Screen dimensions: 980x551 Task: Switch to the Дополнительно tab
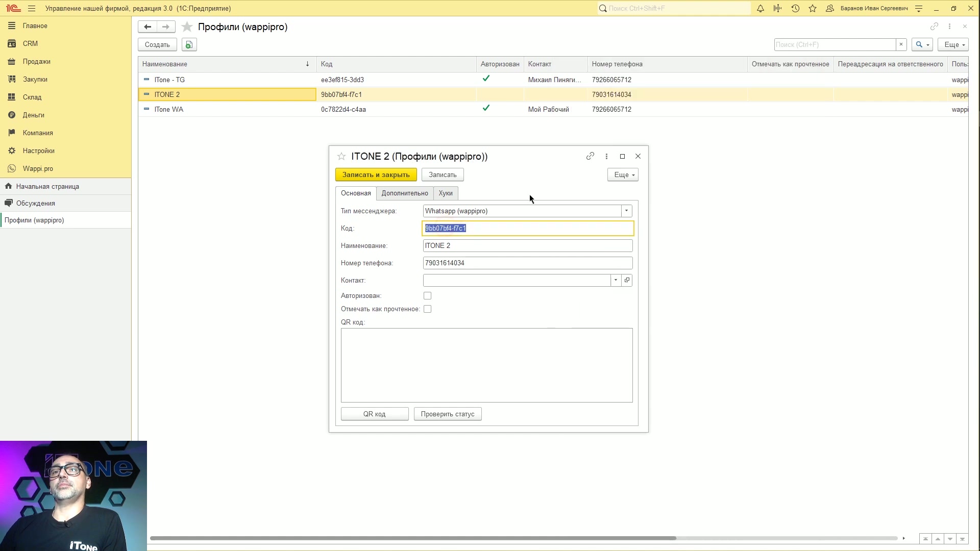click(405, 193)
